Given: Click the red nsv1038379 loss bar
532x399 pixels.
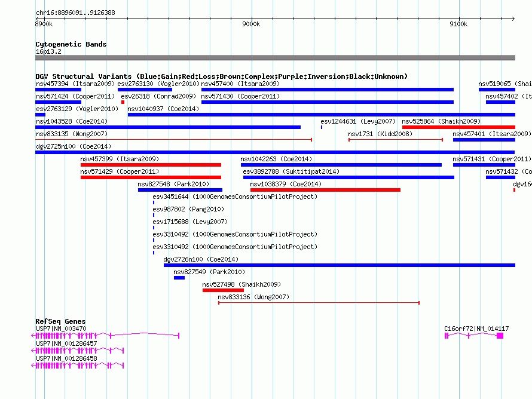Looking at the screenshot, I should click(x=325, y=190).
